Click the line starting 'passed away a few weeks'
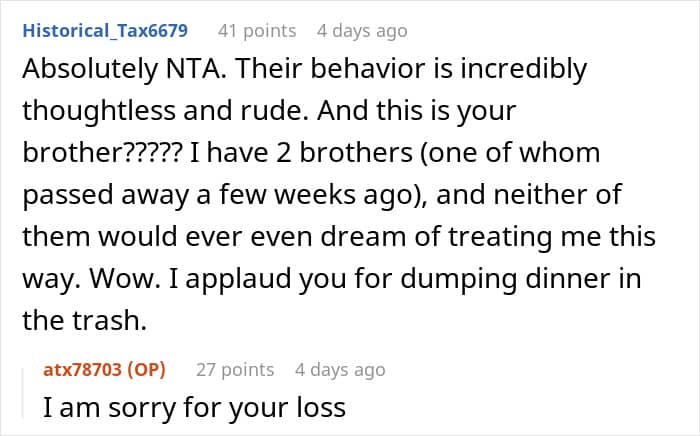Screen dimensions: 700x436 pyautogui.click(x=322, y=195)
